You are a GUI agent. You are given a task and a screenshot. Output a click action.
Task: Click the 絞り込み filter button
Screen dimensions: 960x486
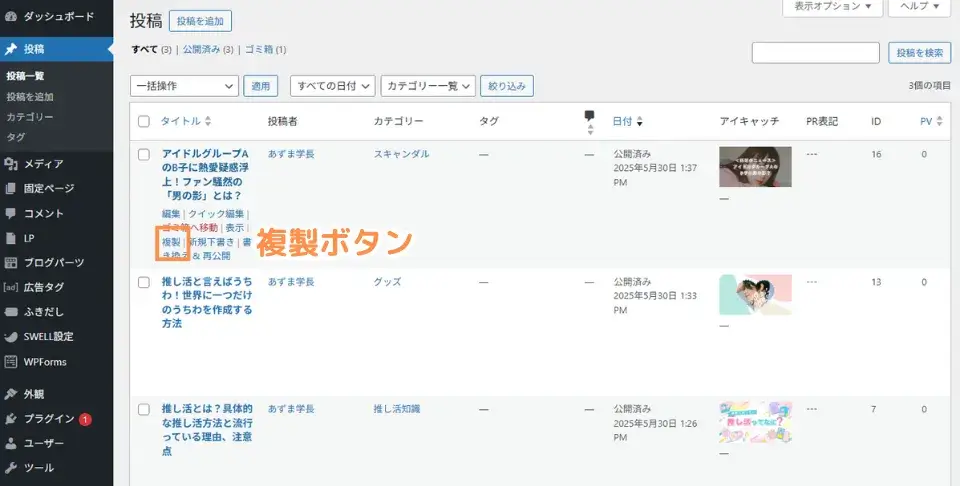click(x=507, y=86)
